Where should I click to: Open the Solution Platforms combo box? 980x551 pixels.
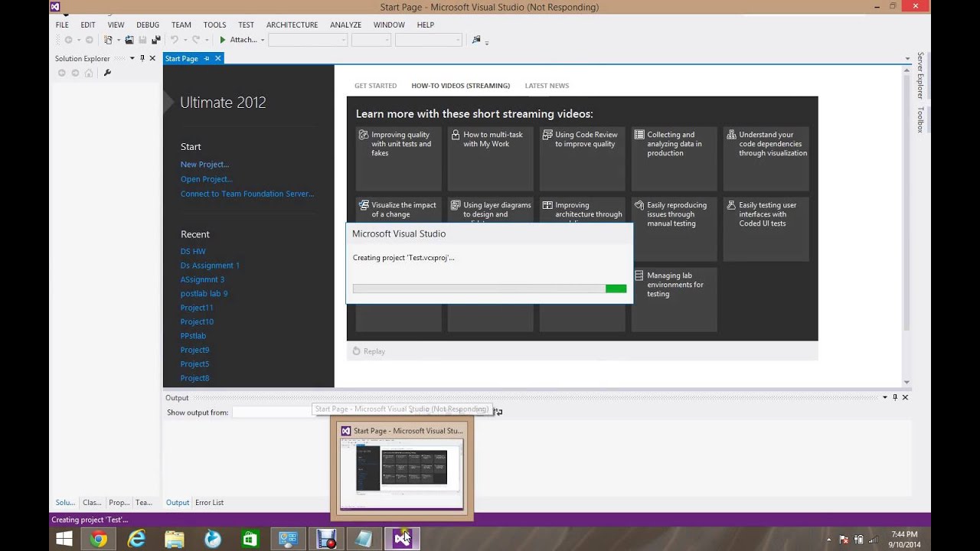coord(371,40)
